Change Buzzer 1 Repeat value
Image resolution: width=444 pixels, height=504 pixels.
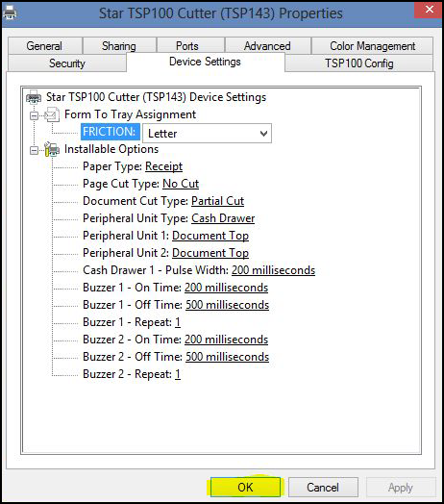point(178,322)
